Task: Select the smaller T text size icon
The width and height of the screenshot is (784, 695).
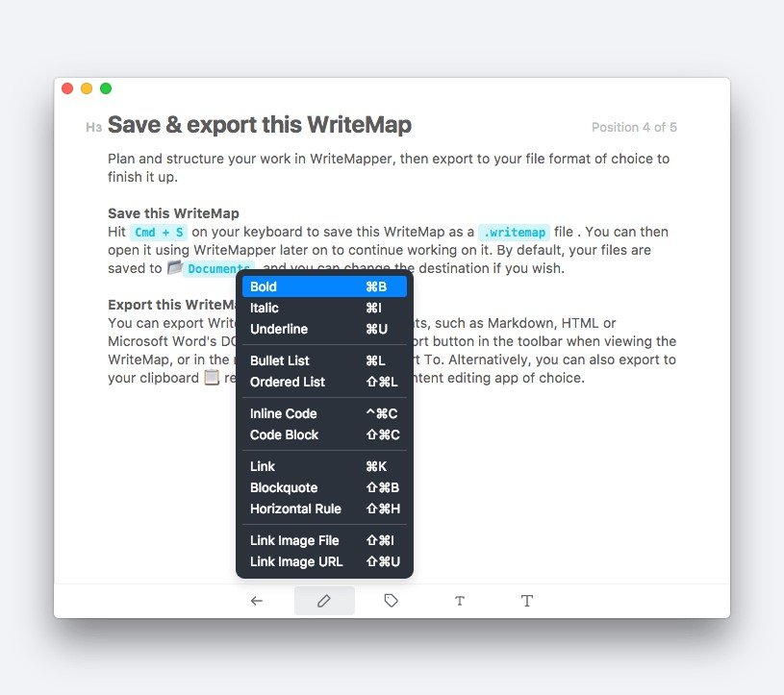Action: coord(460,601)
